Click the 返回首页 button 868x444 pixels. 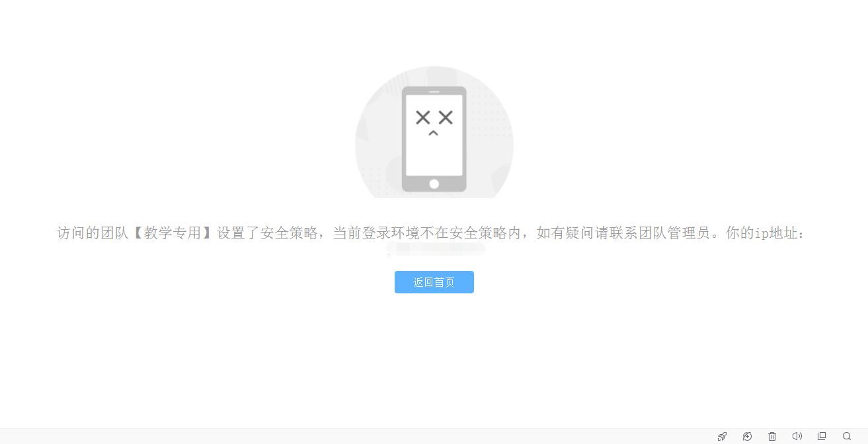point(434,282)
